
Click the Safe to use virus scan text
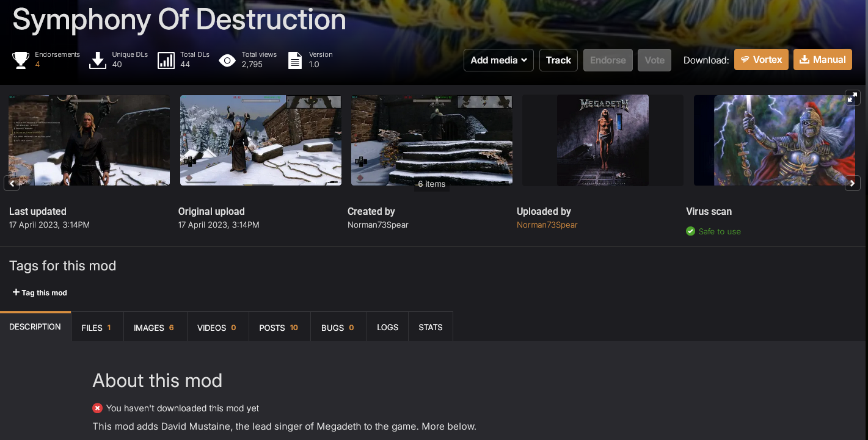tap(720, 232)
